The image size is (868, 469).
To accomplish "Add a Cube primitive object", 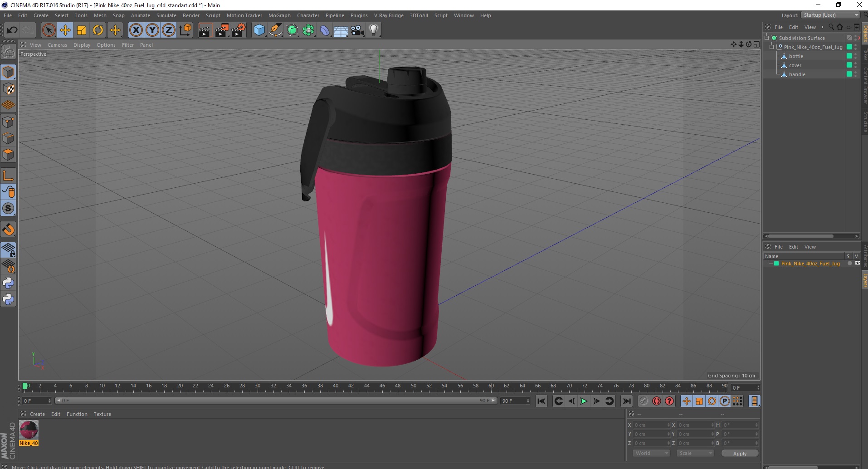I will pyautogui.click(x=259, y=30).
